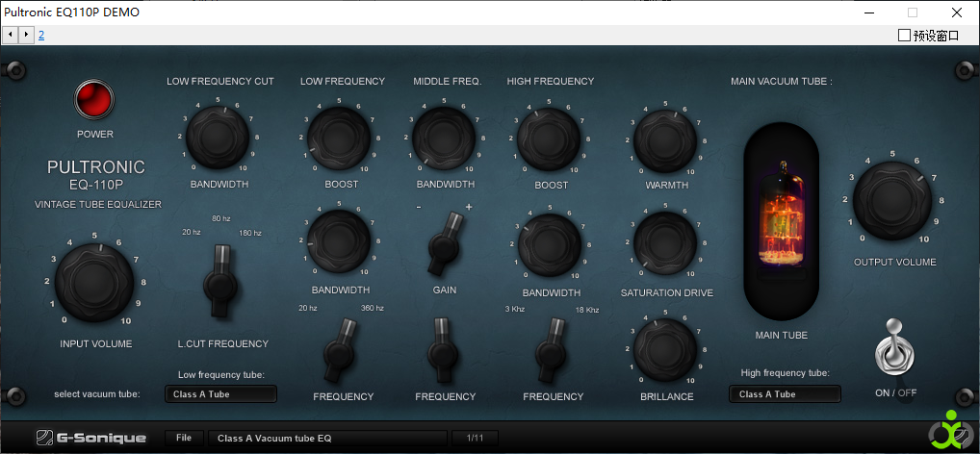
Task: Click the Low Frequency BANDWIDTH knob
Action: point(340,240)
